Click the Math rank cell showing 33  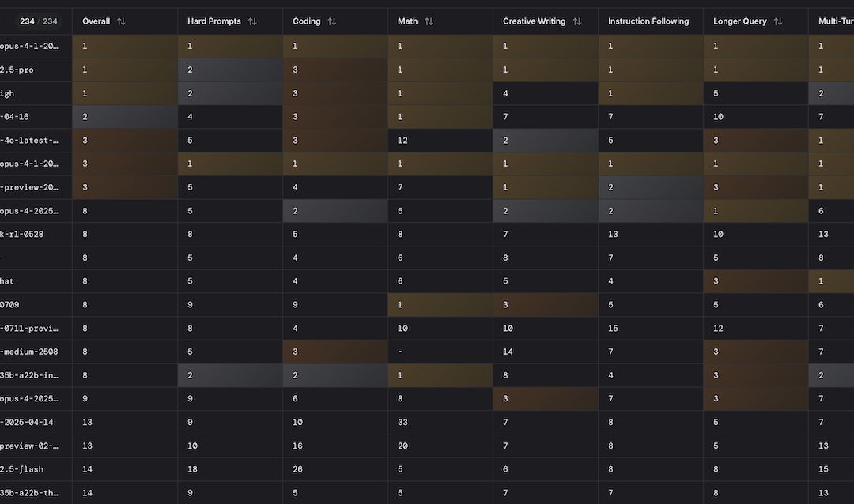pos(402,422)
